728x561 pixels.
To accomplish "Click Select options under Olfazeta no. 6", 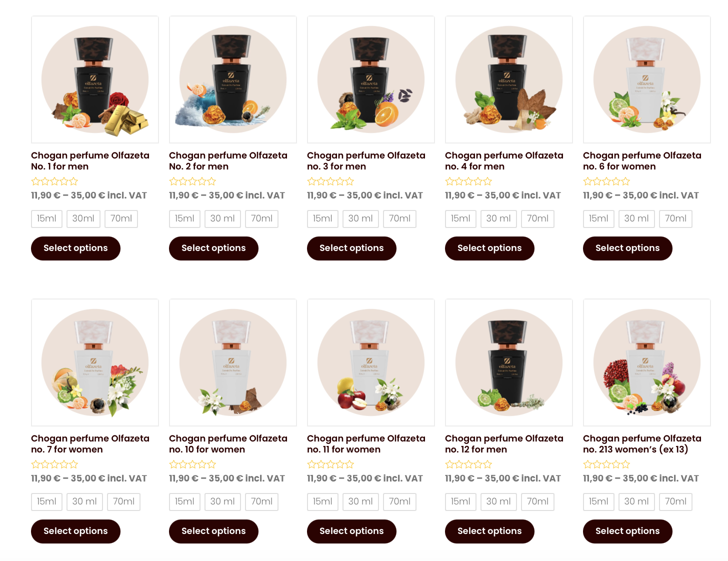I will 627,248.
